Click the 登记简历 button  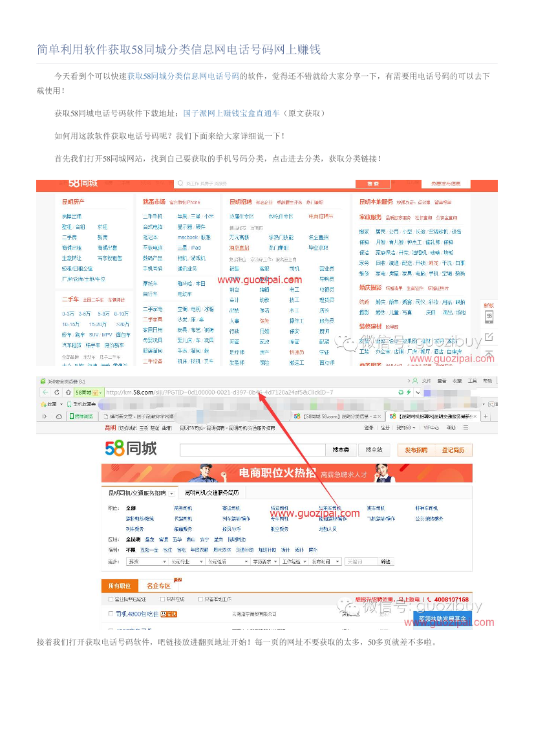(x=454, y=450)
